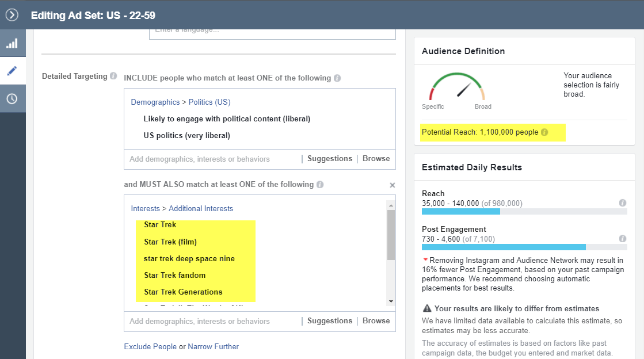Click info icon next to Detailed Targeting

(113, 76)
